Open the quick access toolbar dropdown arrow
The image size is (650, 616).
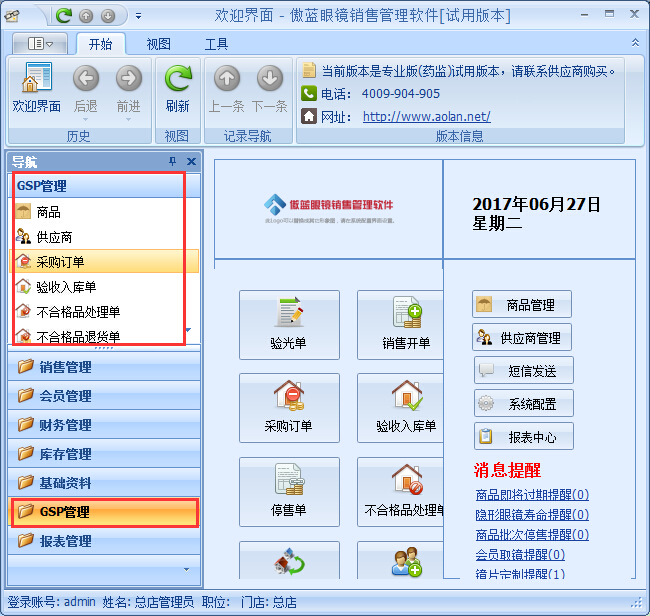click(x=139, y=16)
